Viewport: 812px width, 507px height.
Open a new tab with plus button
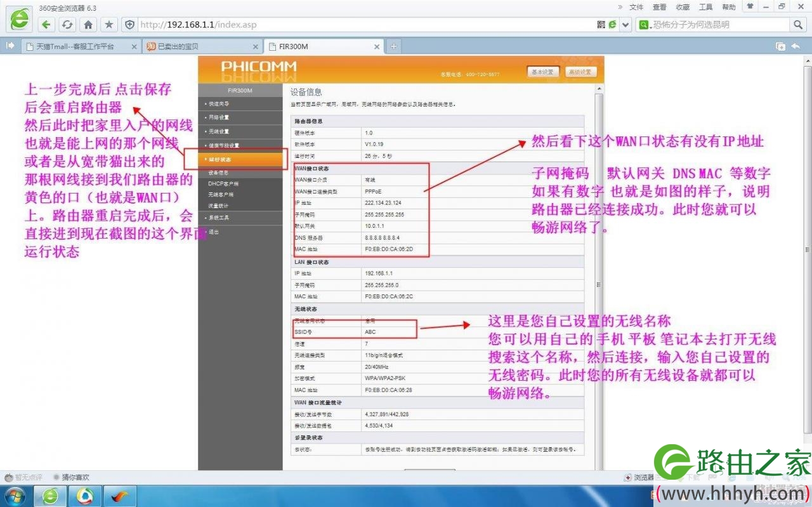(393, 46)
